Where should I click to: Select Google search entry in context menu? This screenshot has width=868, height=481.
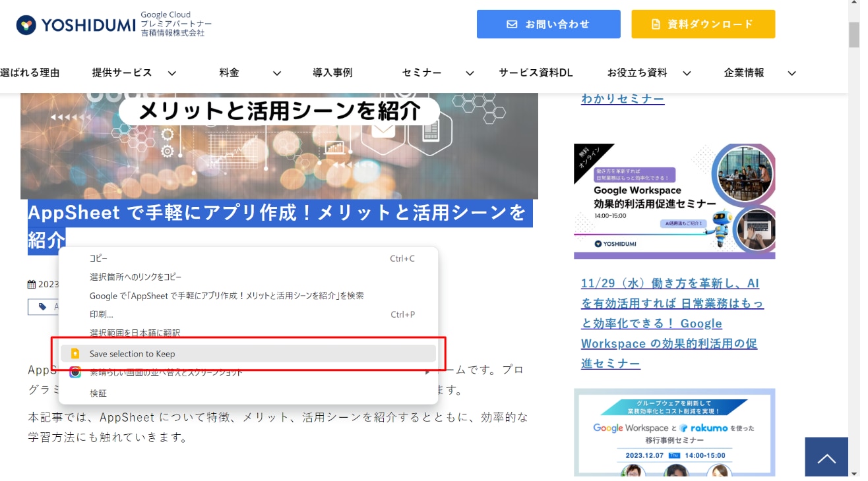click(x=248, y=296)
